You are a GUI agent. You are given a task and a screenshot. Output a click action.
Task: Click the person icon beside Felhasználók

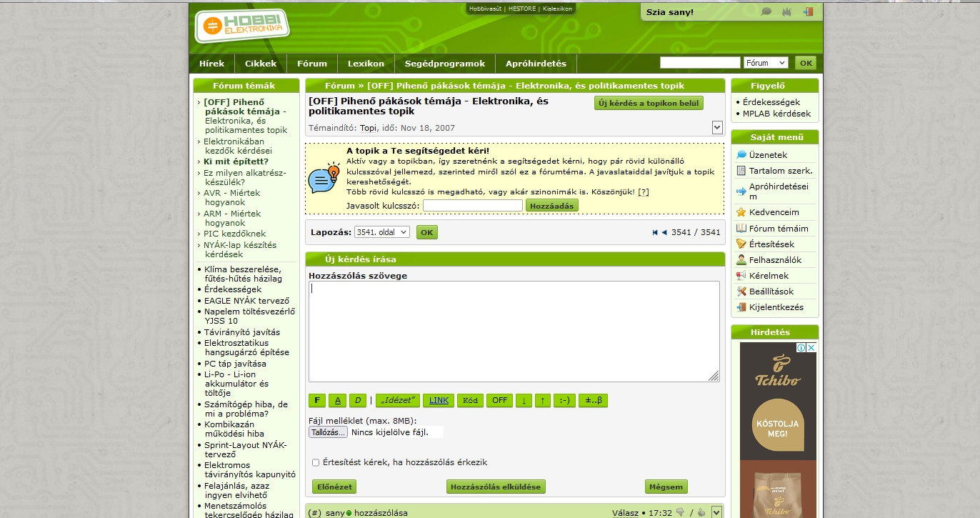(x=741, y=260)
